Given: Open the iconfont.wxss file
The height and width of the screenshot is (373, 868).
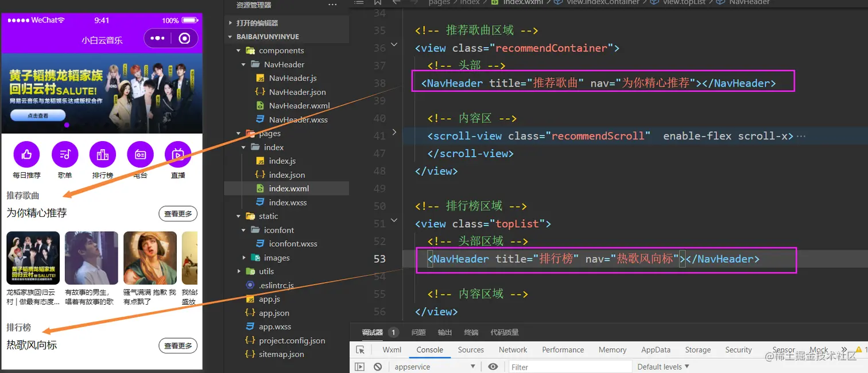Looking at the screenshot, I should click(x=286, y=243).
